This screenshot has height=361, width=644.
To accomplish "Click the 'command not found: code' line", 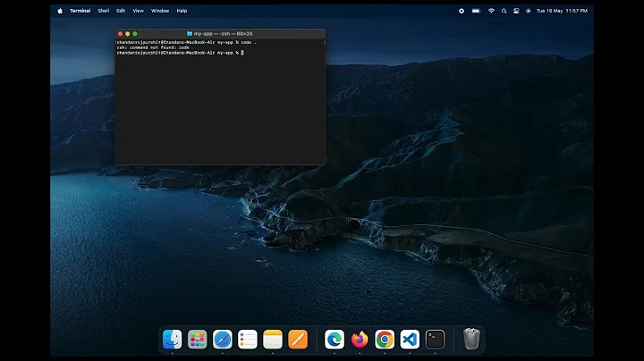I will pyautogui.click(x=153, y=47).
